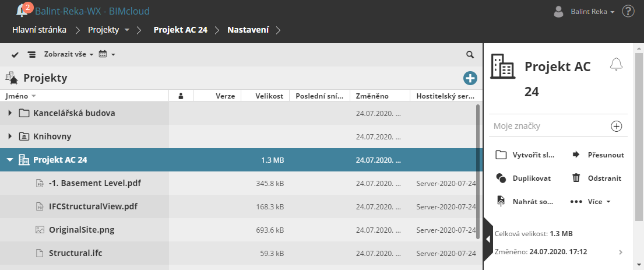Open the Zobrazit vše filter dropdown
Image resolution: width=644 pixels, height=270 pixels.
pos(68,54)
